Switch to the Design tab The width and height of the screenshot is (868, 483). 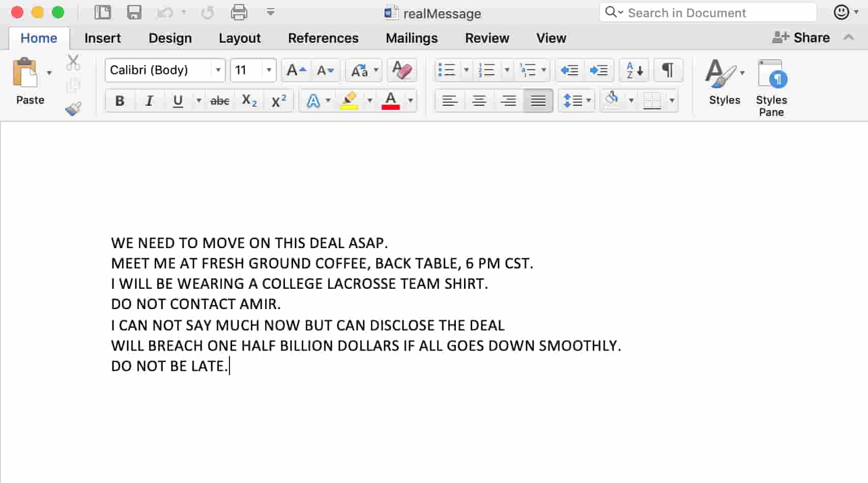pos(170,38)
